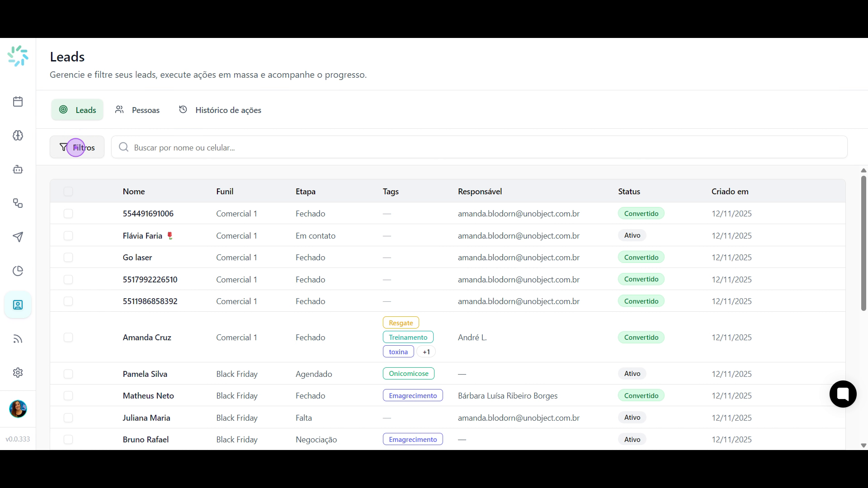Open the user profile avatar menu
The height and width of the screenshot is (488, 868).
pos(18,409)
